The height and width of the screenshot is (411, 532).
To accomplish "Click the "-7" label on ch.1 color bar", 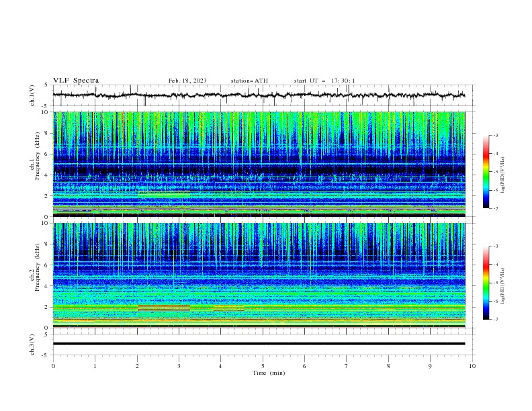I will pos(495,208).
